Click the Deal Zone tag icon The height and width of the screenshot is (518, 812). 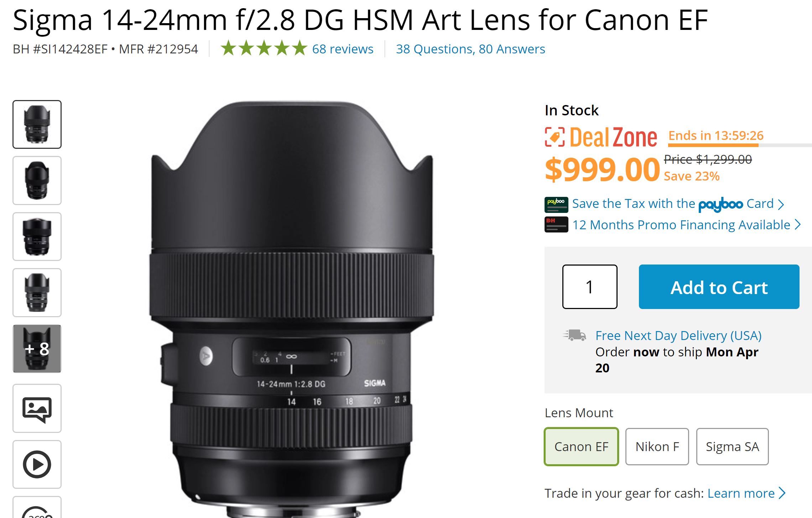[x=555, y=137]
